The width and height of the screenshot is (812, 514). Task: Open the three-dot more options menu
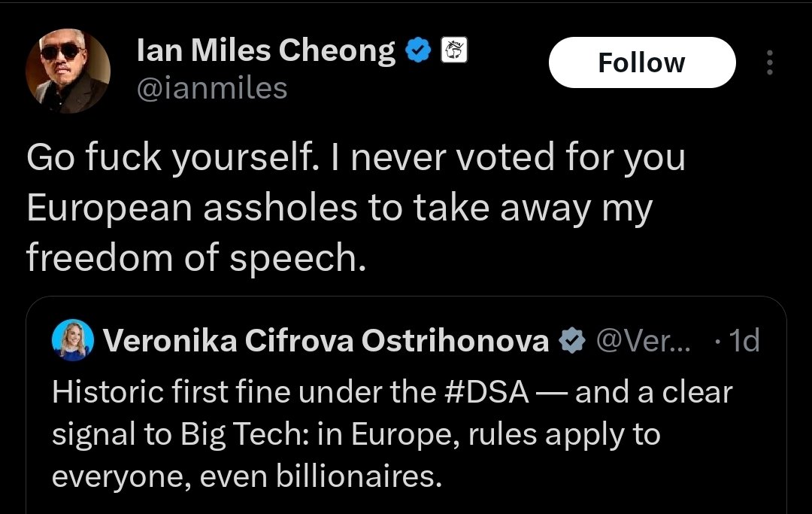click(770, 62)
